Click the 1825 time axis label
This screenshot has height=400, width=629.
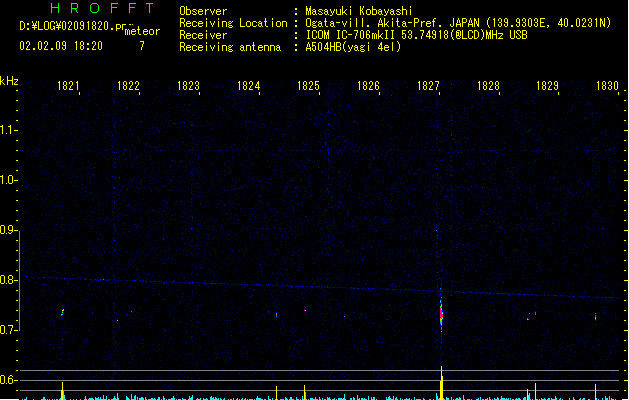pyautogui.click(x=308, y=86)
